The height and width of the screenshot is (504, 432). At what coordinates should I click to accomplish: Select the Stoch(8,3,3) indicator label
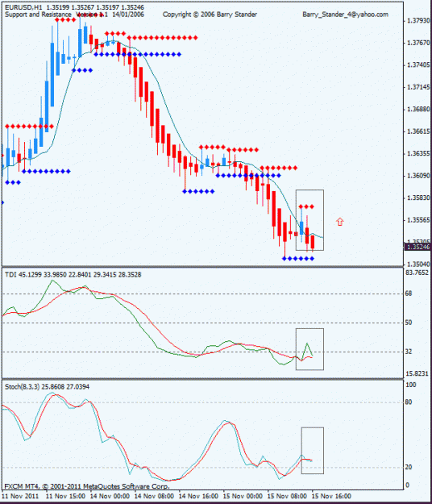(48, 387)
